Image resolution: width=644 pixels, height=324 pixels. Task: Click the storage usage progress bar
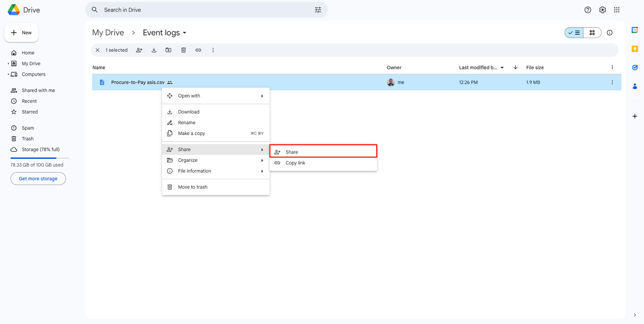click(x=40, y=158)
